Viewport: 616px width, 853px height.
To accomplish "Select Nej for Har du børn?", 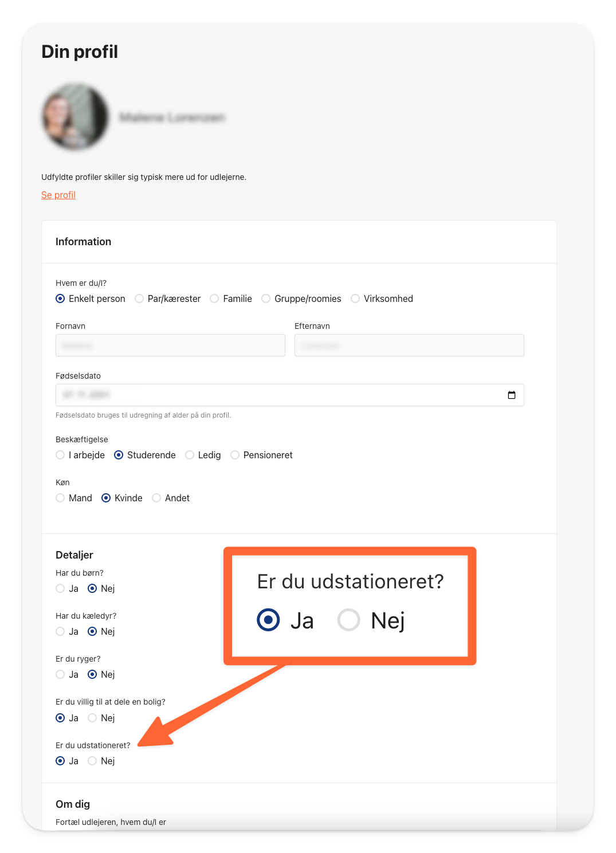I will (92, 588).
